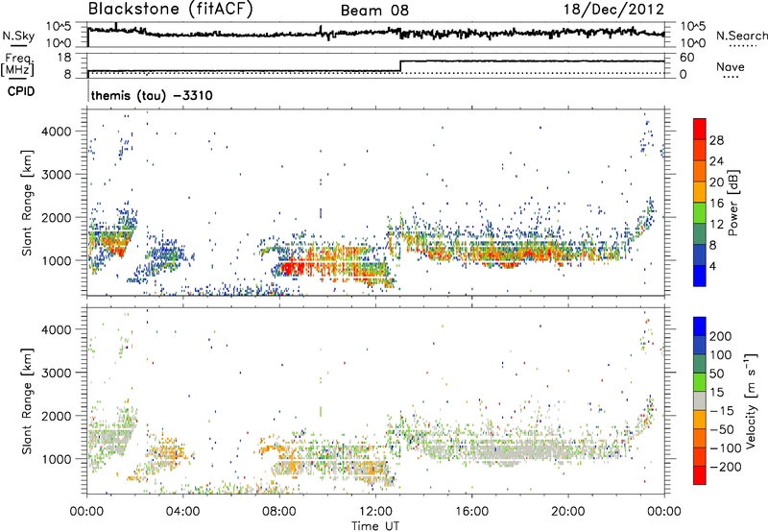Click the gray segment of the velocity colorbar
Viewport: 768px width, 532px height.
pos(700,400)
